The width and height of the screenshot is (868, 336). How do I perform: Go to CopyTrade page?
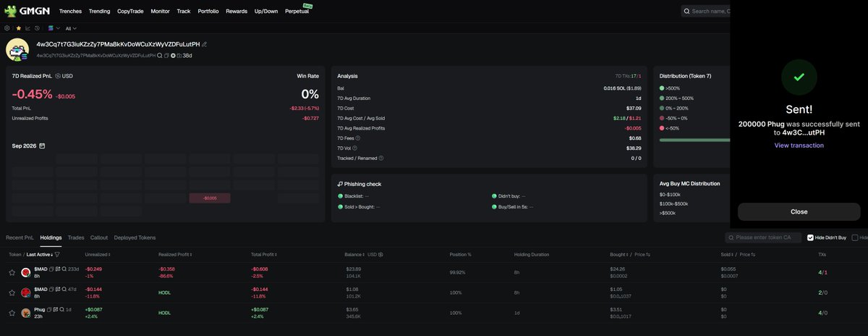point(131,12)
